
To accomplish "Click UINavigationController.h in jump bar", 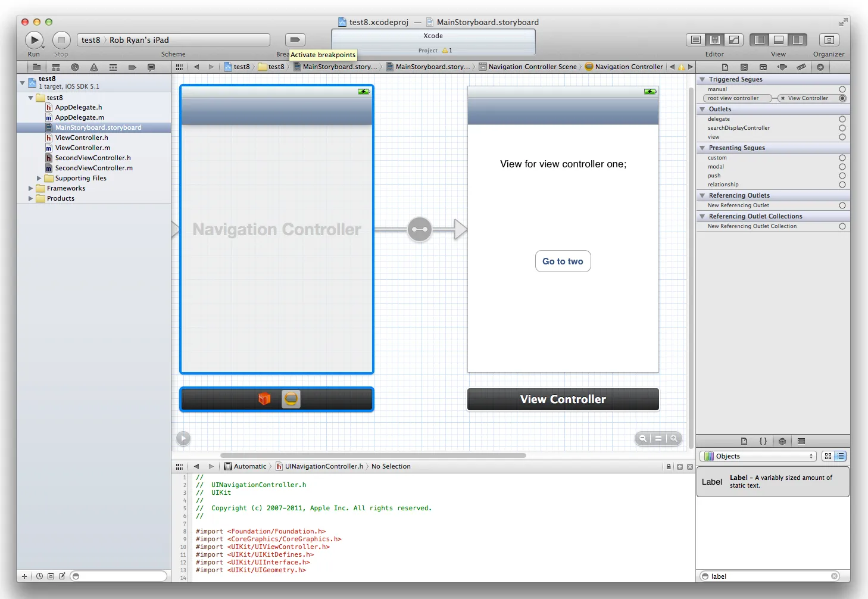I will 319,466.
